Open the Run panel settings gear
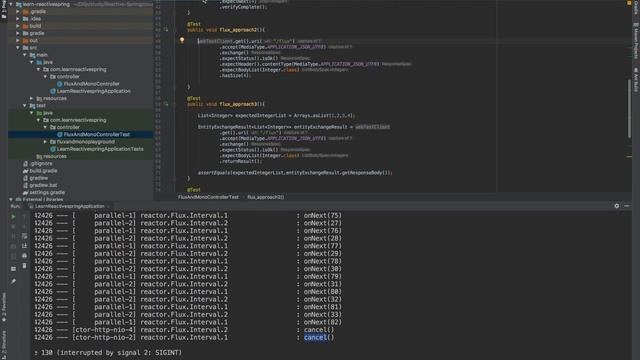 click(616, 206)
